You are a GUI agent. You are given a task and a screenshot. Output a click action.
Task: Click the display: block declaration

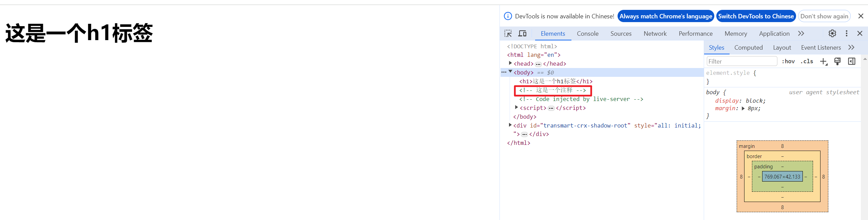click(740, 101)
